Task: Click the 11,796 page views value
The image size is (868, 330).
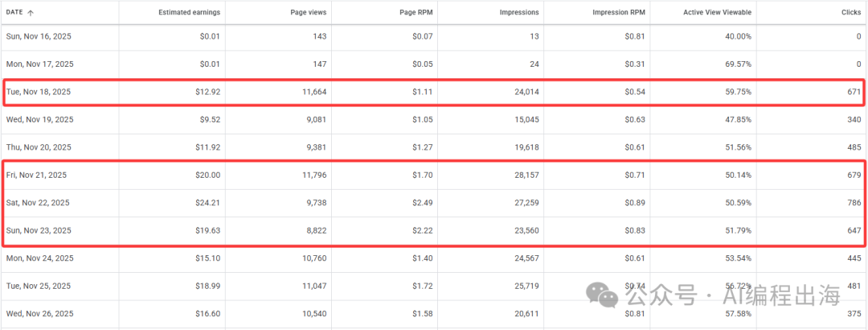Action: point(314,175)
